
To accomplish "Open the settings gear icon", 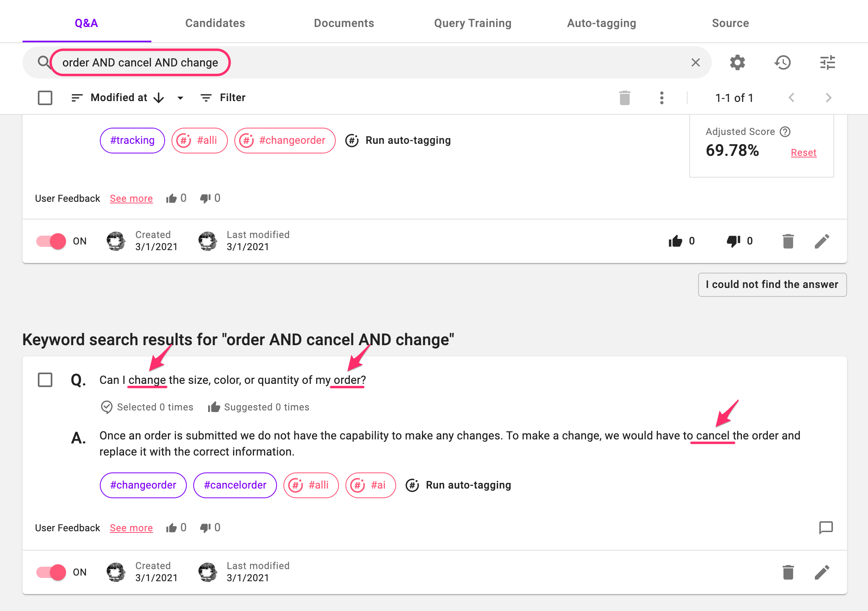I will (737, 62).
